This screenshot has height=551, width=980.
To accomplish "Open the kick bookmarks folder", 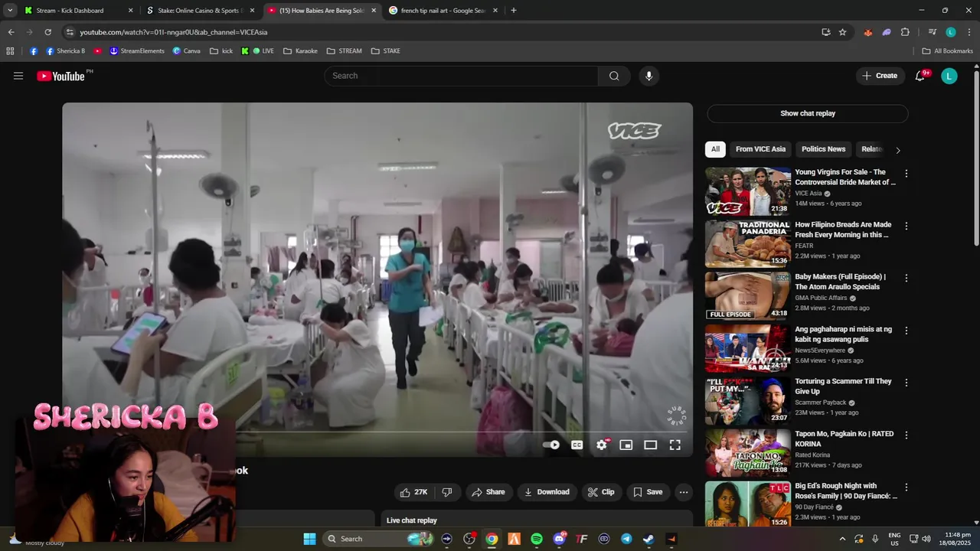I will tap(221, 51).
